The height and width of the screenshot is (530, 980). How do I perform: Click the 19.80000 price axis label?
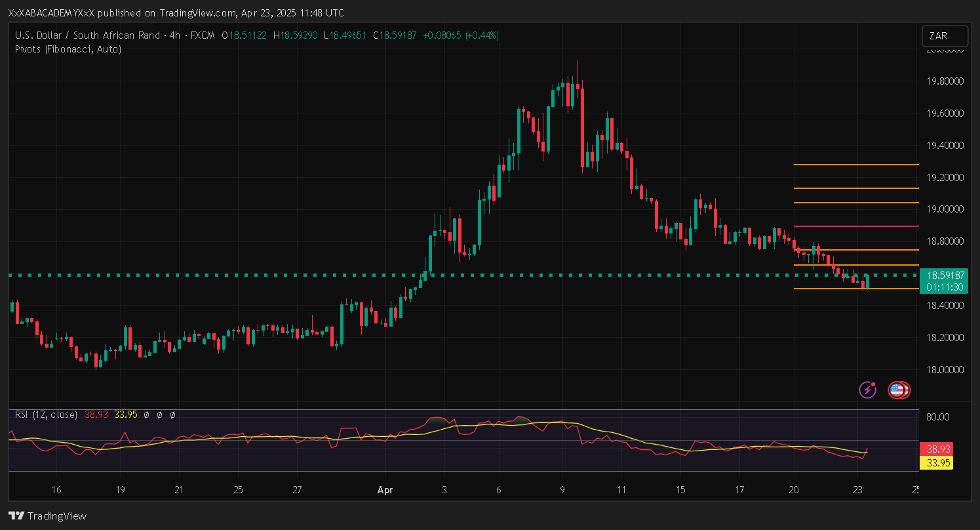click(944, 81)
